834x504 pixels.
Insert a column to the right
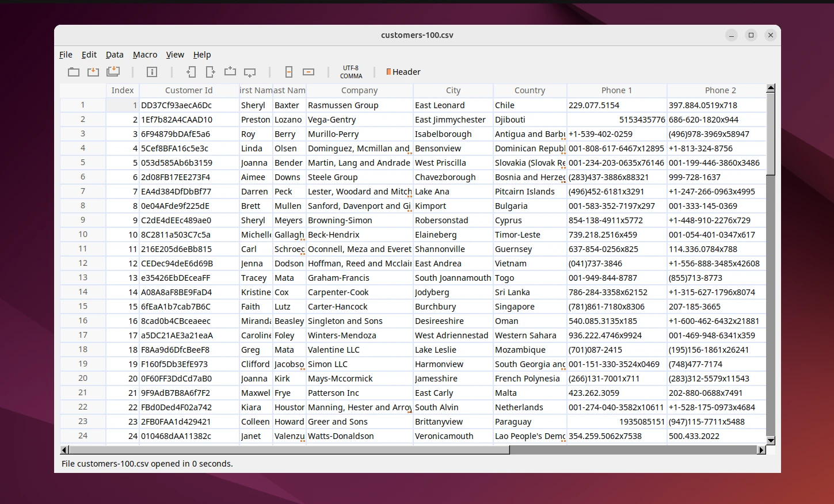coord(211,72)
